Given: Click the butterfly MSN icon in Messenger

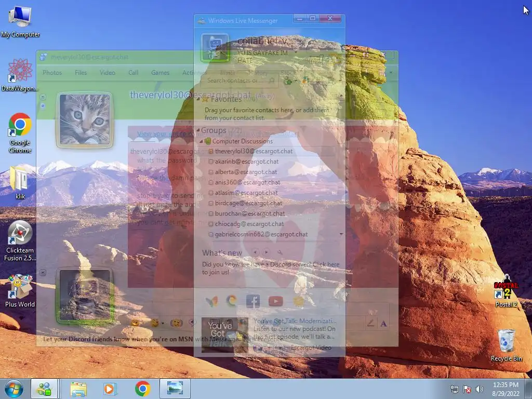Looking at the screenshot, I should (212, 301).
